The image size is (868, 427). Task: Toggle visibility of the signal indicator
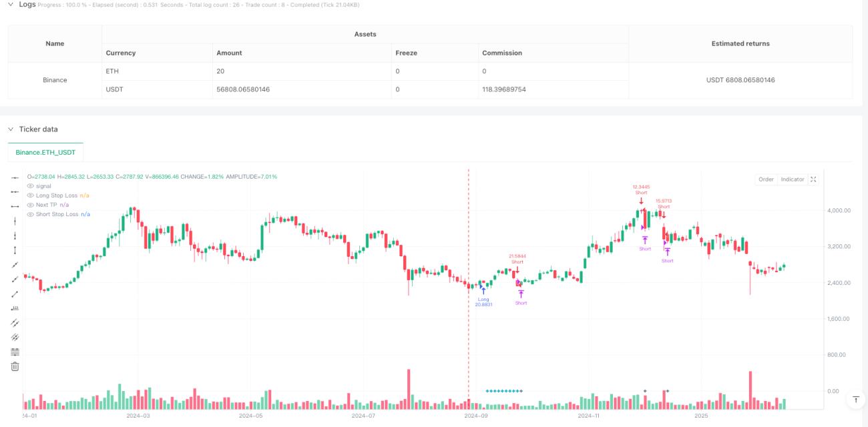pyautogui.click(x=30, y=186)
